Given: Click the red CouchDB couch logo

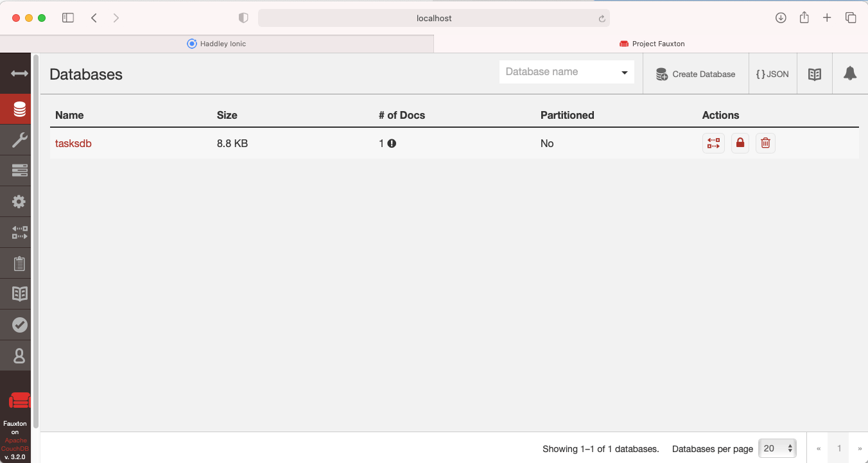Looking at the screenshot, I should 19,401.
